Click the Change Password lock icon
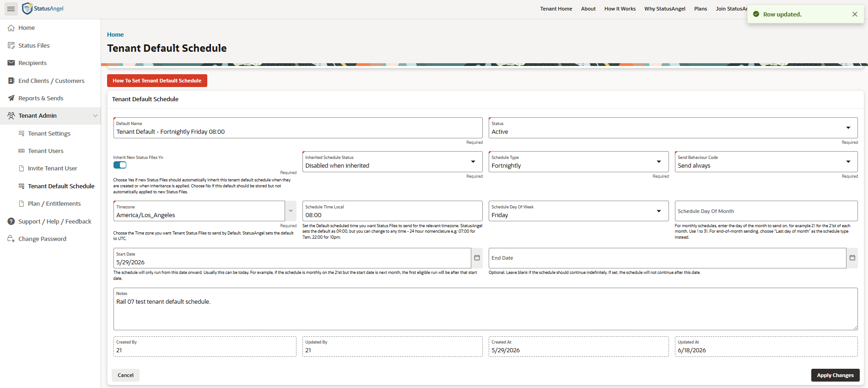Screen dimensions: 868x388 click(x=11, y=239)
